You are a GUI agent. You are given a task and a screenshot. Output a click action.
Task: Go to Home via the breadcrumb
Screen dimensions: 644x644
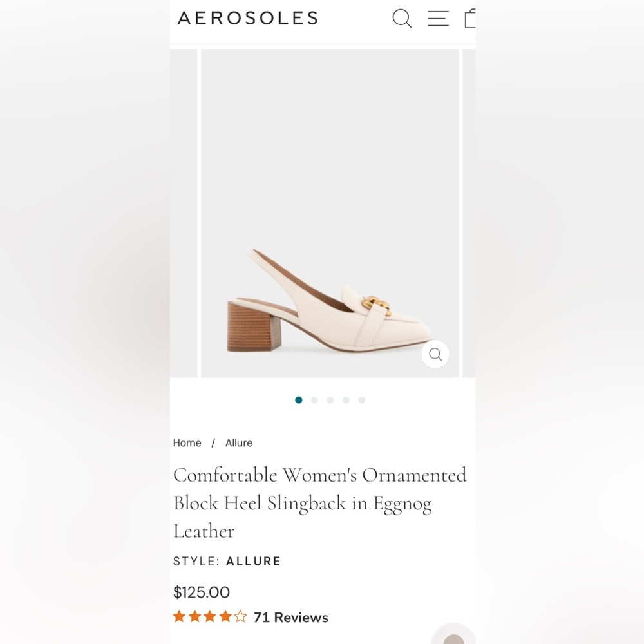[187, 442]
